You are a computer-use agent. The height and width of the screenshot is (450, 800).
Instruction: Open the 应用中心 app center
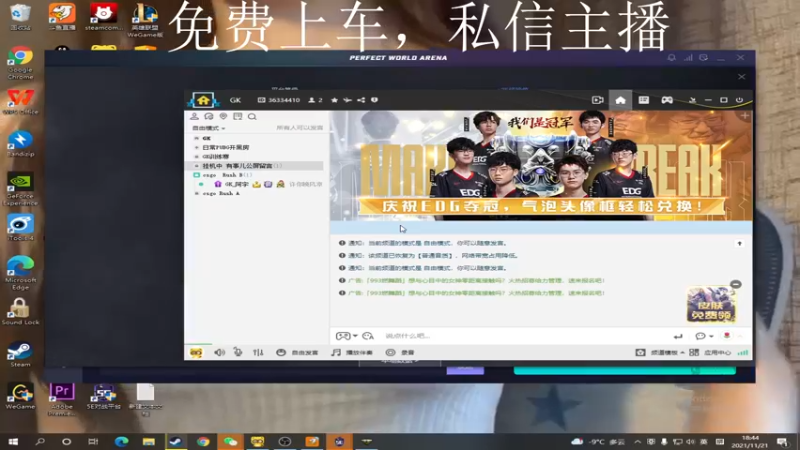click(710, 353)
